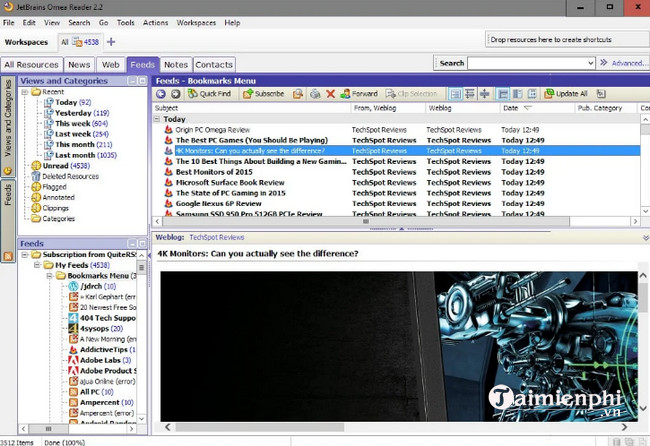Click the print icon in Feeds toolbar

(x=315, y=93)
